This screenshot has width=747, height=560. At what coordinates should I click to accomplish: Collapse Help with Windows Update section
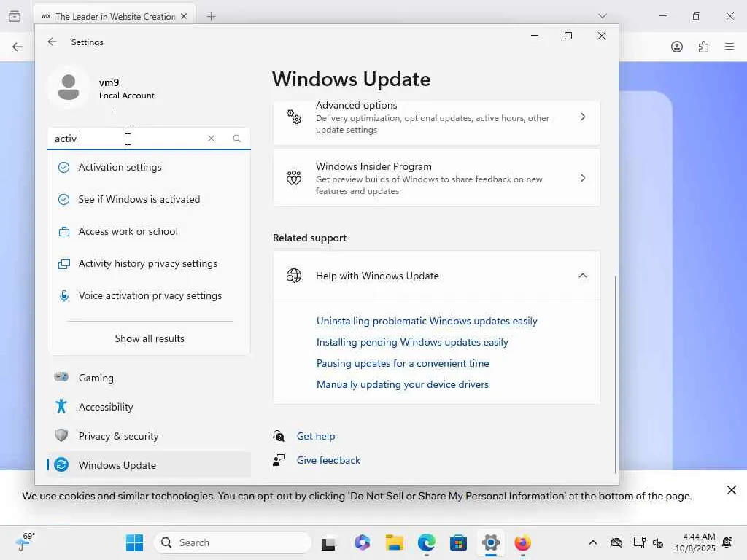click(583, 276)
